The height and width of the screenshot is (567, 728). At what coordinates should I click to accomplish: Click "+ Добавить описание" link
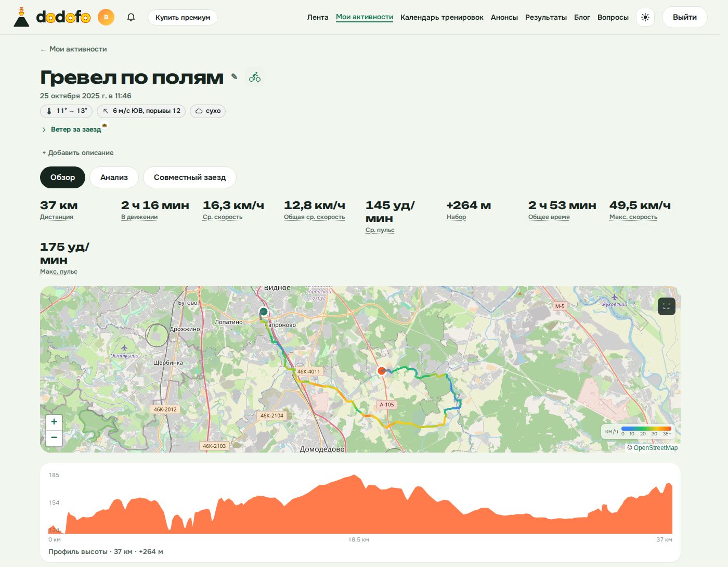coord(77,152)
